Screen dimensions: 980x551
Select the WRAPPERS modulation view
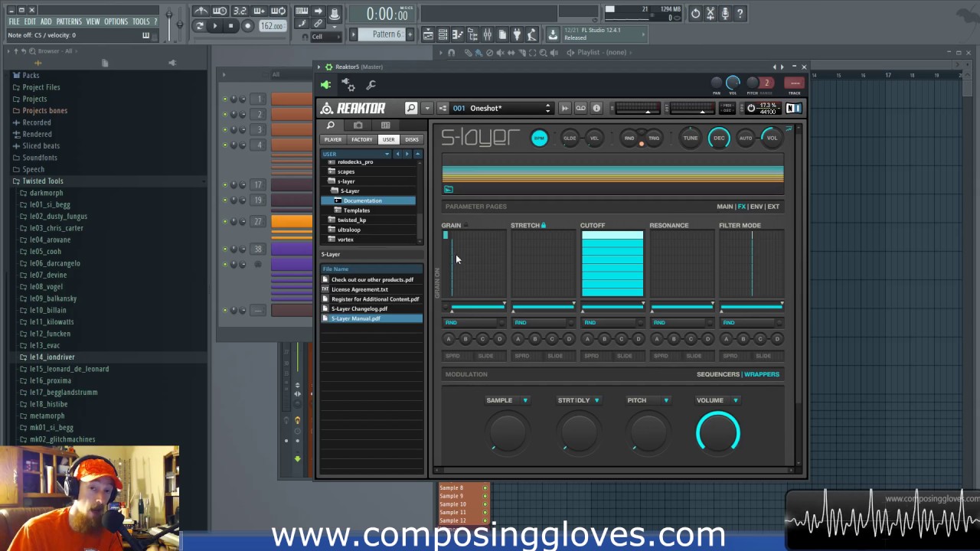(762, 374)
